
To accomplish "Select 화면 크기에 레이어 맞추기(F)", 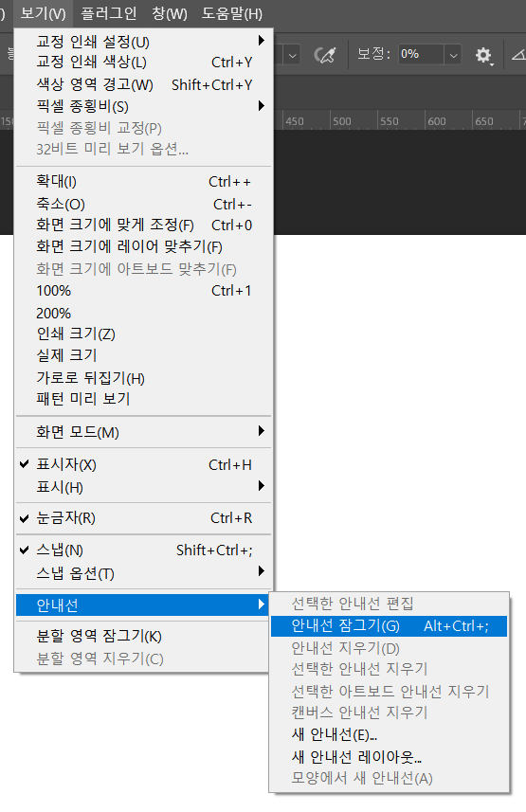I will (144, 247).
